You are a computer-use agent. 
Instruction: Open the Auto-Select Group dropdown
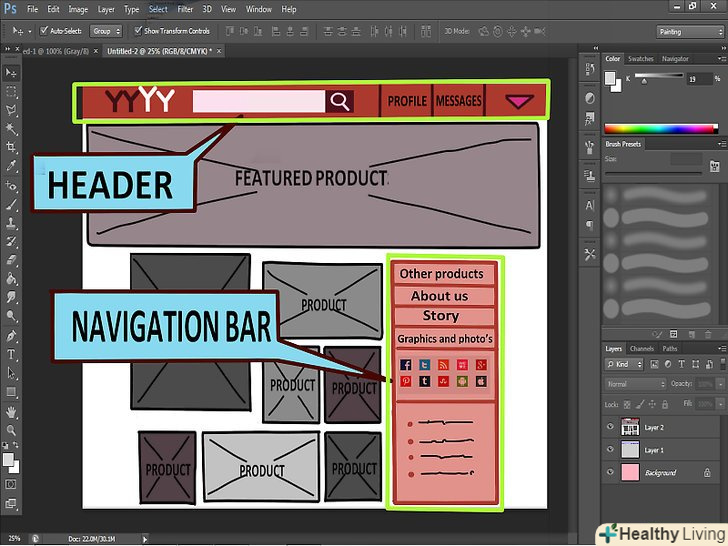coord(105,31)
